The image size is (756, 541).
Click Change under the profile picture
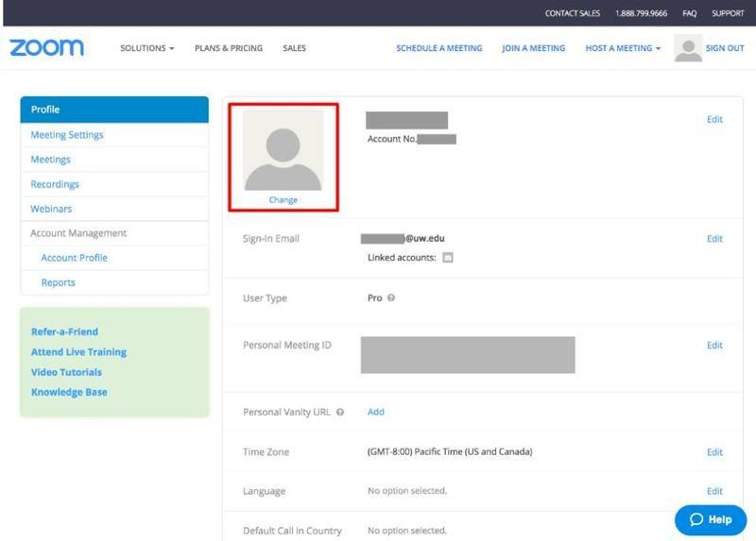tap(283, 200)
